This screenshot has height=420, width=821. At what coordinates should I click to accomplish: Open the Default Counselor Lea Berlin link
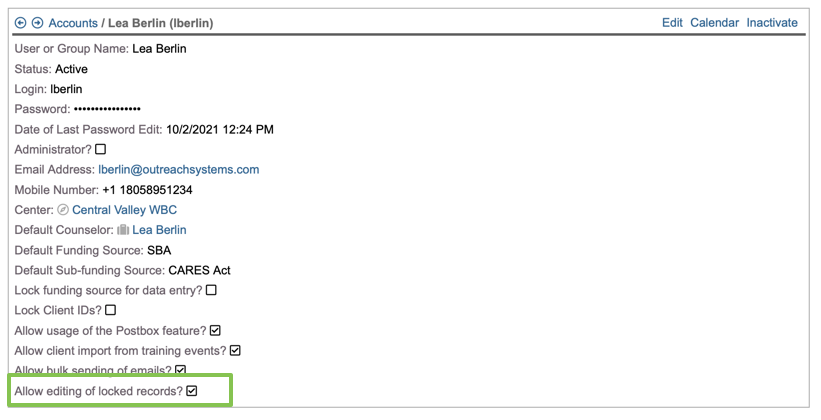pyautogui.click(x=159, y=230)
